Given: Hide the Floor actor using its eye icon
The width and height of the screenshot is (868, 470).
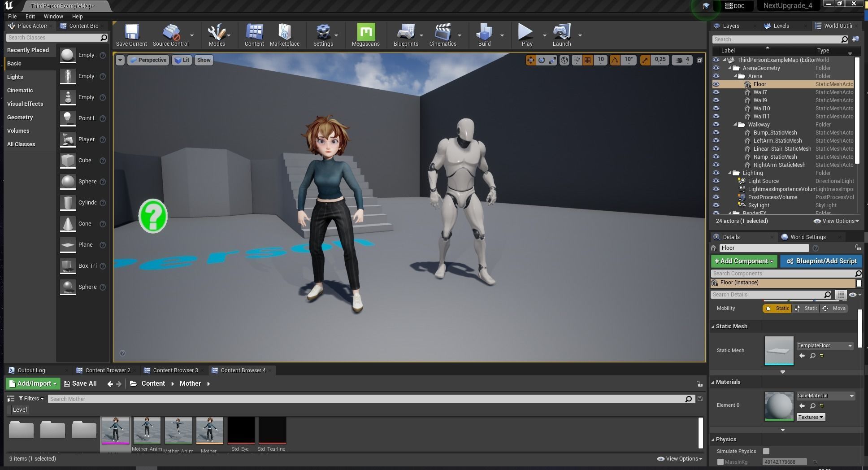Looking at the screenshot, I should 716,84.
